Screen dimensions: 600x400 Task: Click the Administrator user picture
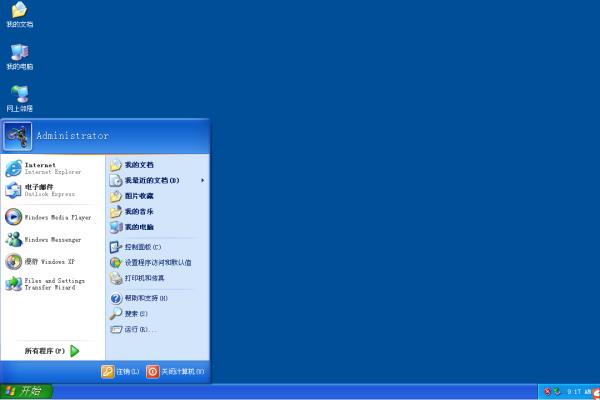tap(18, 136)
